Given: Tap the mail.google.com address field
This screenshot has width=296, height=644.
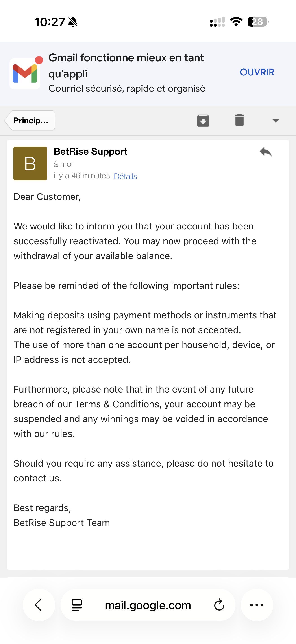Looking at the screenshot, I should tap(148, 605).
